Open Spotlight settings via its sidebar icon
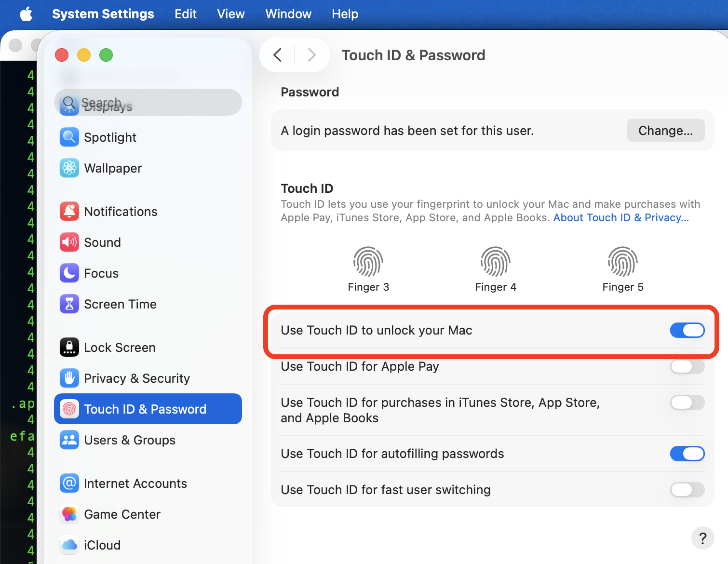The width and height of the screenshot is (728, 564). [x=69, y=137]
